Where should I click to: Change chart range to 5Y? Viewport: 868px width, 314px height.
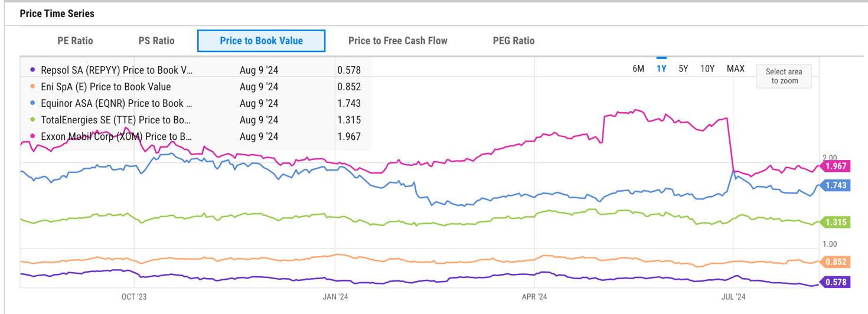[683, 68]
